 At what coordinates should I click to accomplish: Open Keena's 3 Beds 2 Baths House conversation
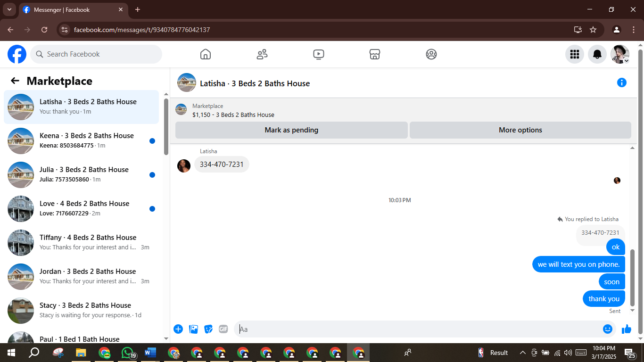pos(82,141)
